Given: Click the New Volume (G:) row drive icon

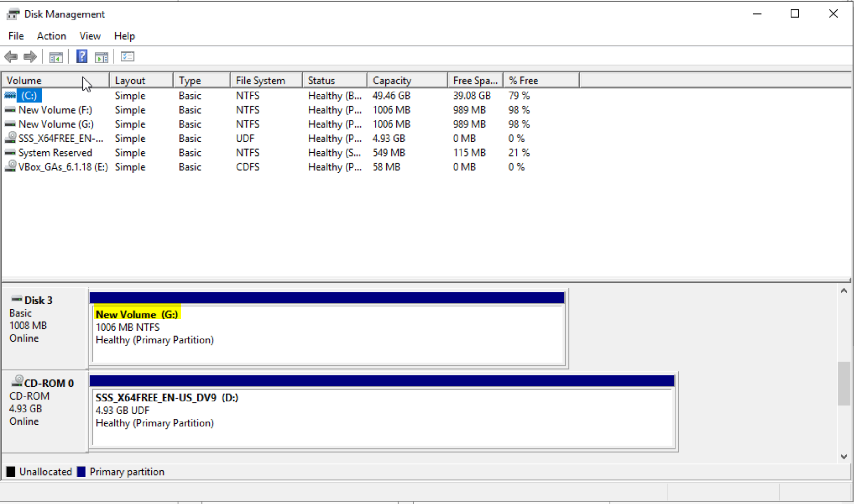Looking at the screenshot, I should 10,124.
